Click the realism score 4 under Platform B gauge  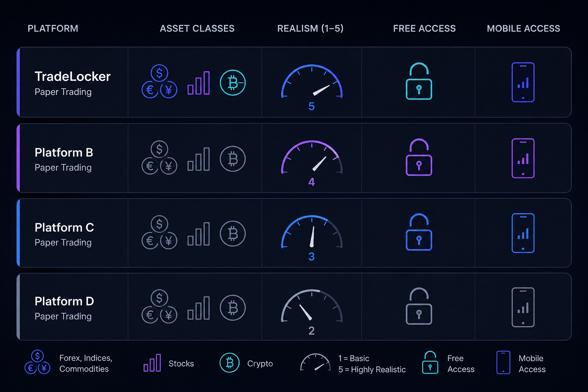click(x=312, y=182)
